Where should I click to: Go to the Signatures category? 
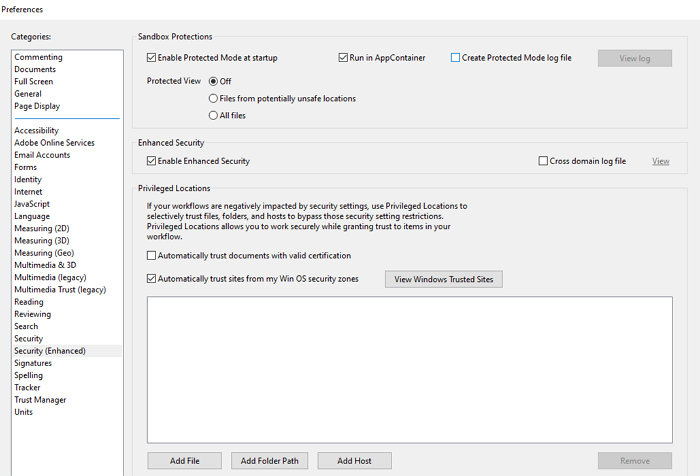tap(33, 363)
